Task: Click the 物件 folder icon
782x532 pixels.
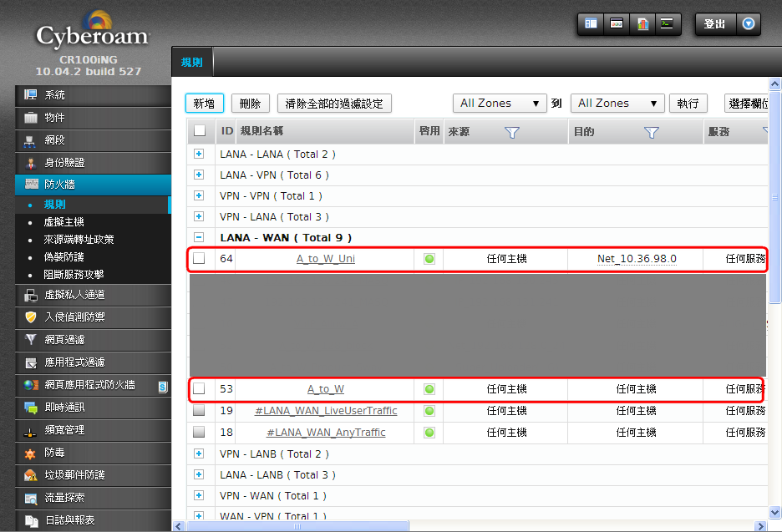Action: point(30,118)
